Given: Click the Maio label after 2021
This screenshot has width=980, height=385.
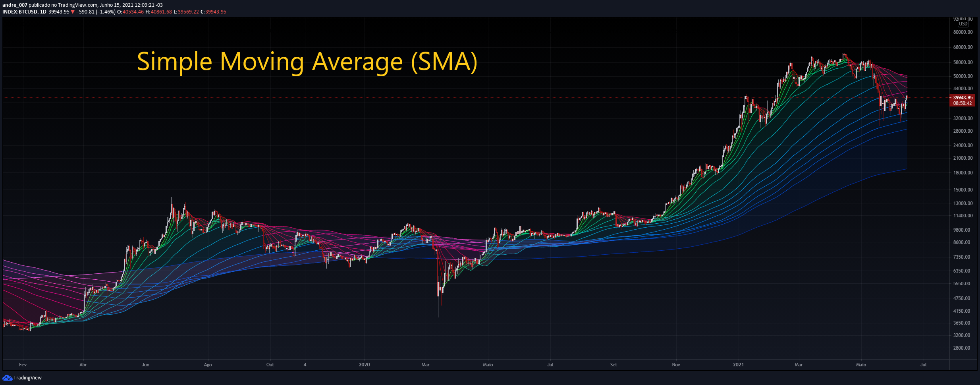Looking at the screenshot, I should [x=861, y=365].
